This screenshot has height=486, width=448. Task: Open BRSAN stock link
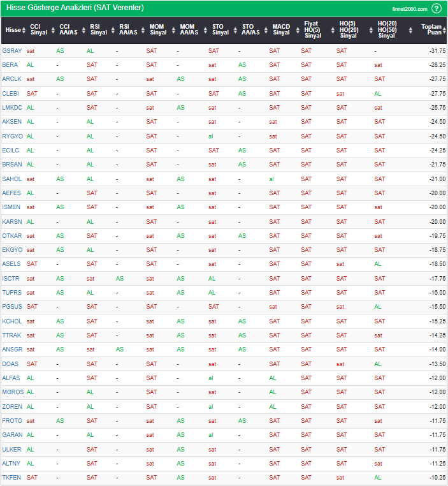coord(12,165)
